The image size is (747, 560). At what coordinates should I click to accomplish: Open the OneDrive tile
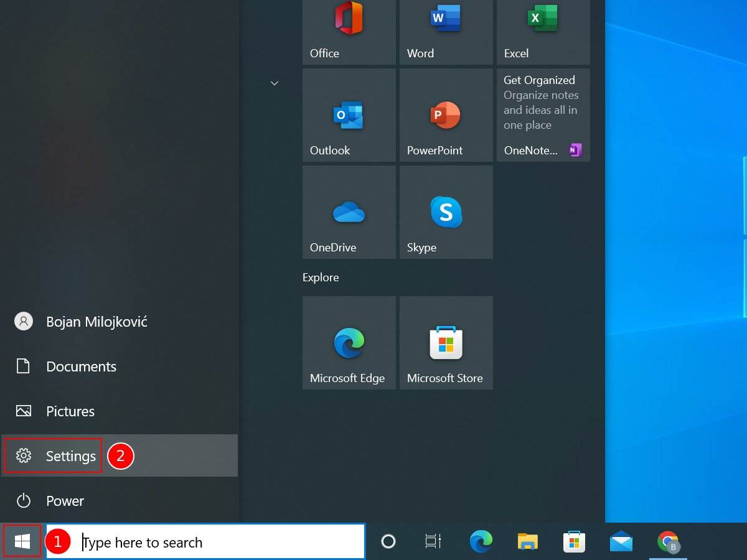tap(349, 212)
